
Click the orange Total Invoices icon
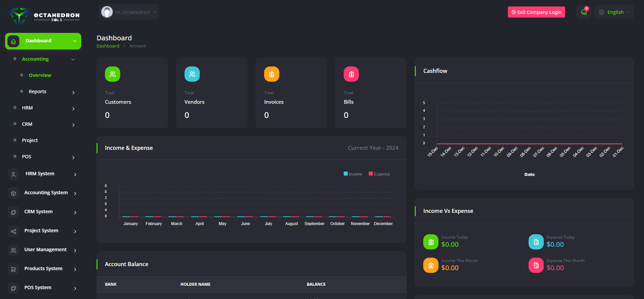coord(272,74)
